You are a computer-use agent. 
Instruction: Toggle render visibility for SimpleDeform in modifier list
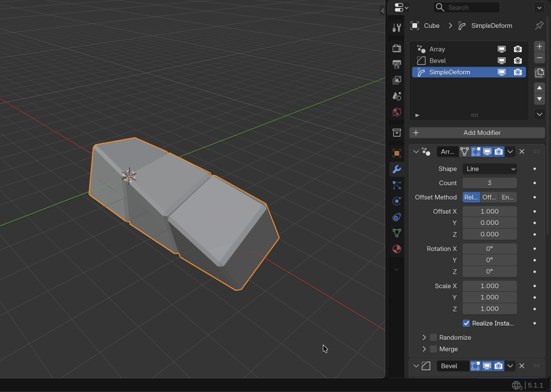518,72
